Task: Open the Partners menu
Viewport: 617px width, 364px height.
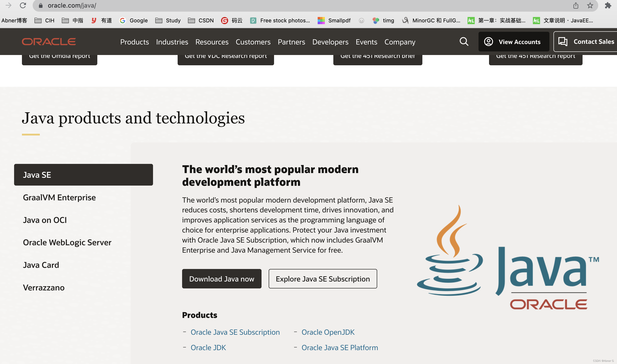Action: click(x=291, y=42)
